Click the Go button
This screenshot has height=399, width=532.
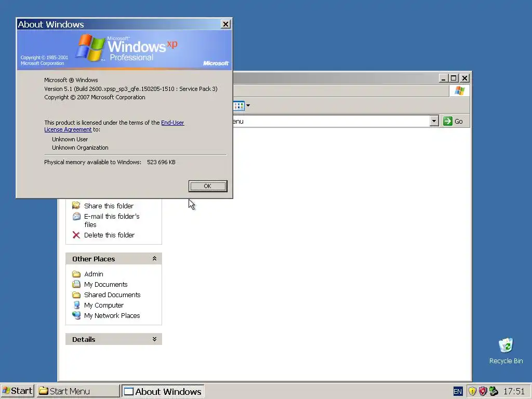click(x=453, y=121)
